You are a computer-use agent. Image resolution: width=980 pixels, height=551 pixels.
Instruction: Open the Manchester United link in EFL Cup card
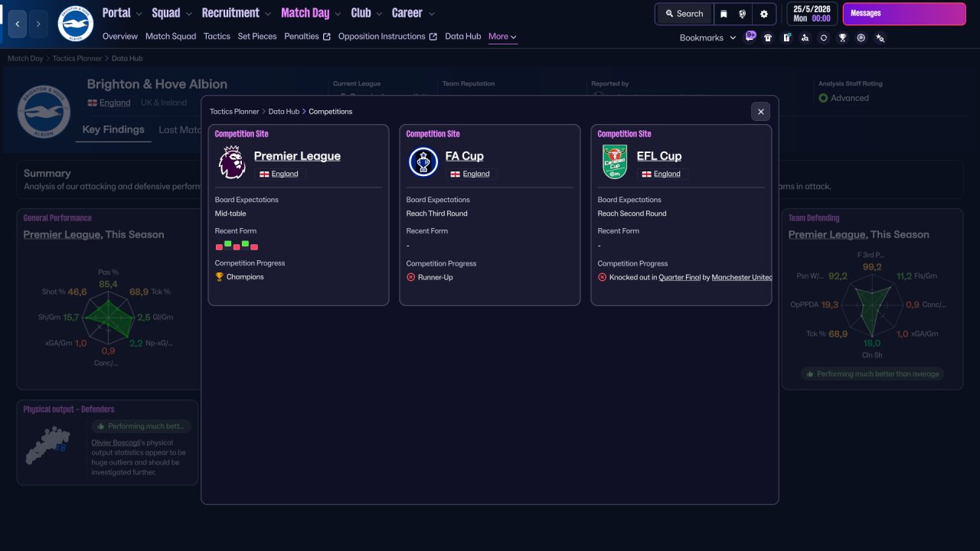742,278
